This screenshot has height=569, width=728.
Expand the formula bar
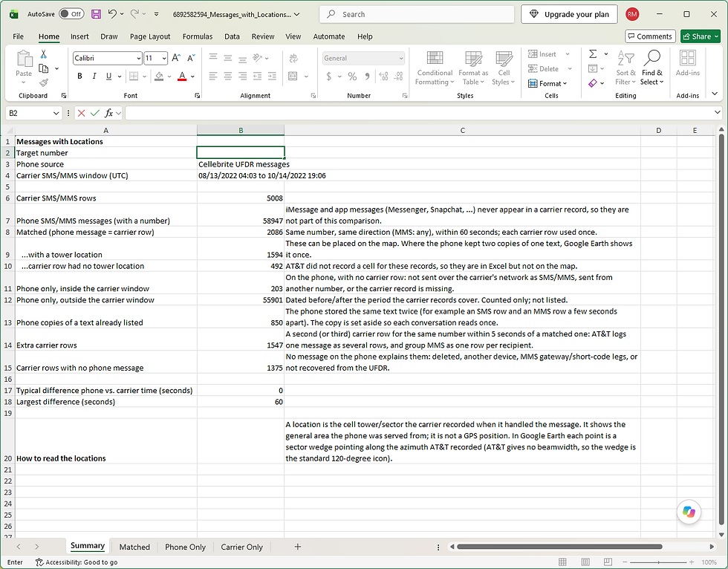pos(718,112)
